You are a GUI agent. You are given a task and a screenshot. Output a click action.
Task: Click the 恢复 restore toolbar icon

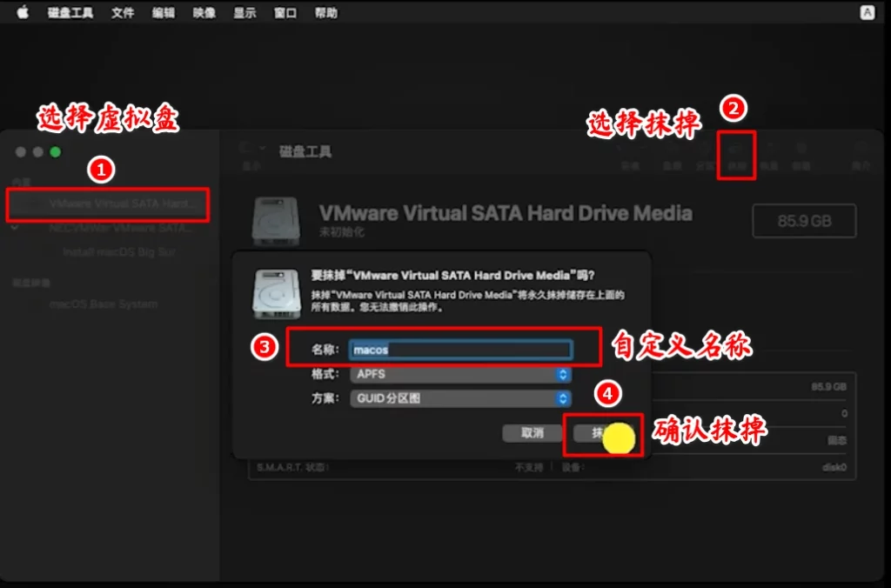pos(769,156)
